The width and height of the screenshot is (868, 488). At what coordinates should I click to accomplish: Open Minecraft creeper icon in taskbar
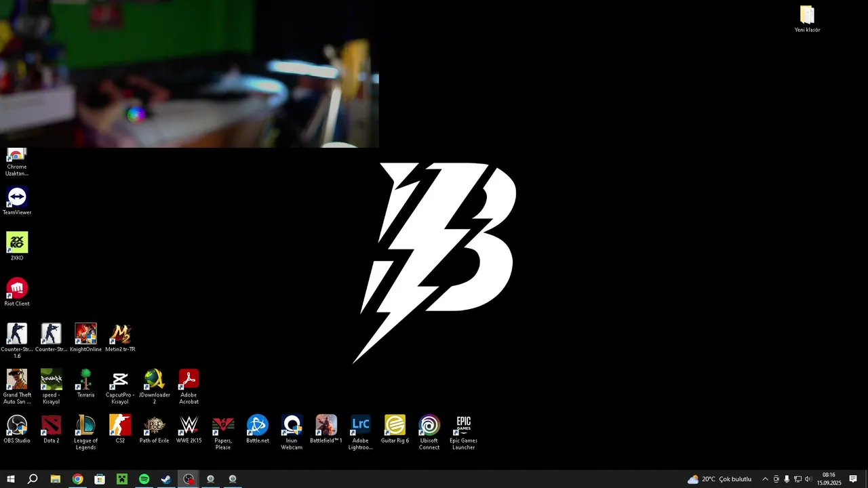tap(122, 479)
